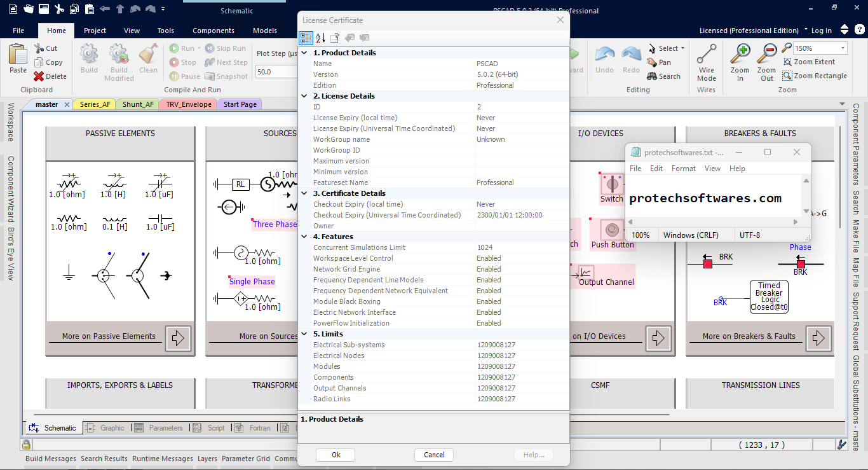Click More on Passive Elements link
The width and height of the screenshot is (868, 470).
point(109,336)
